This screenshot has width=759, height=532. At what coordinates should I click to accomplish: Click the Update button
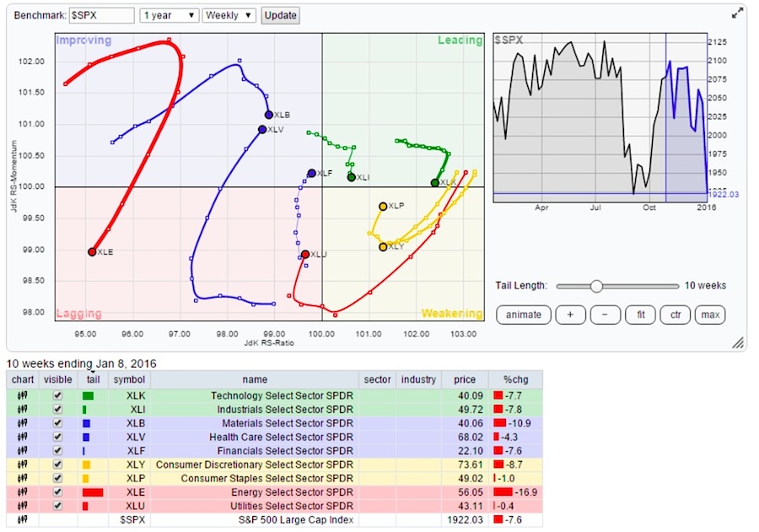click(280, 15)
